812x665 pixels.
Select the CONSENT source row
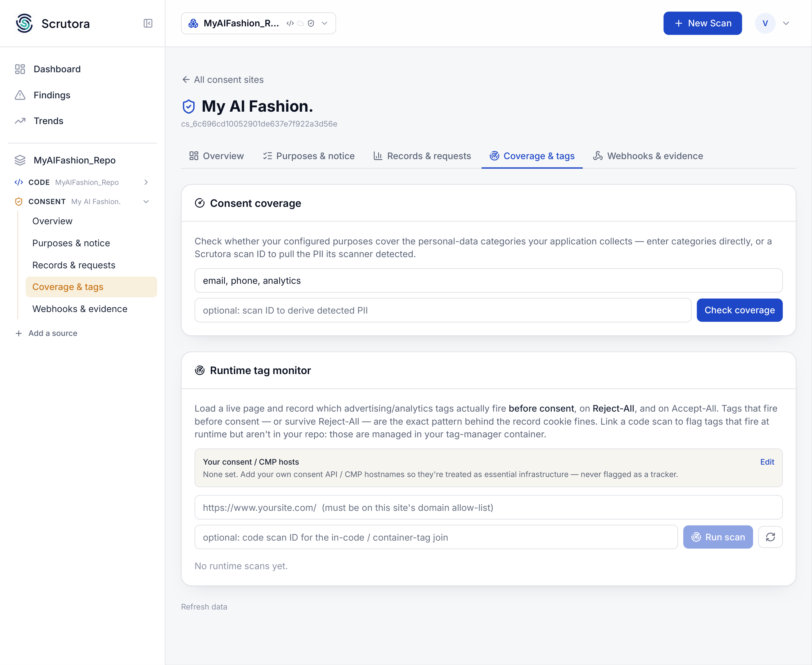tap(83, 202)
